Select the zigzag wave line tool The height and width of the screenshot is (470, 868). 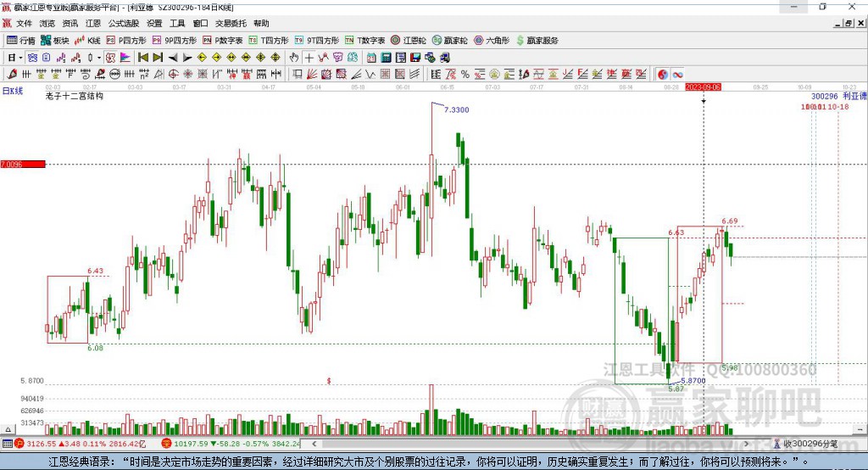pos(370,75)
